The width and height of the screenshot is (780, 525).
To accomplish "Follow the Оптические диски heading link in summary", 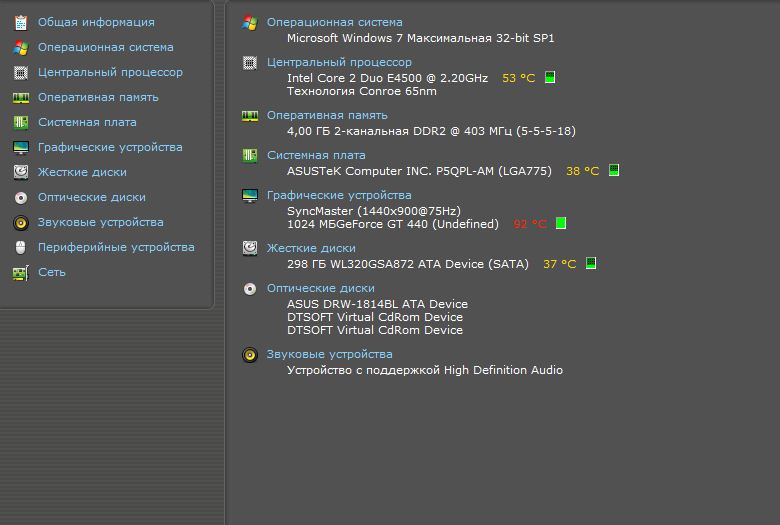I will [320, 289].
